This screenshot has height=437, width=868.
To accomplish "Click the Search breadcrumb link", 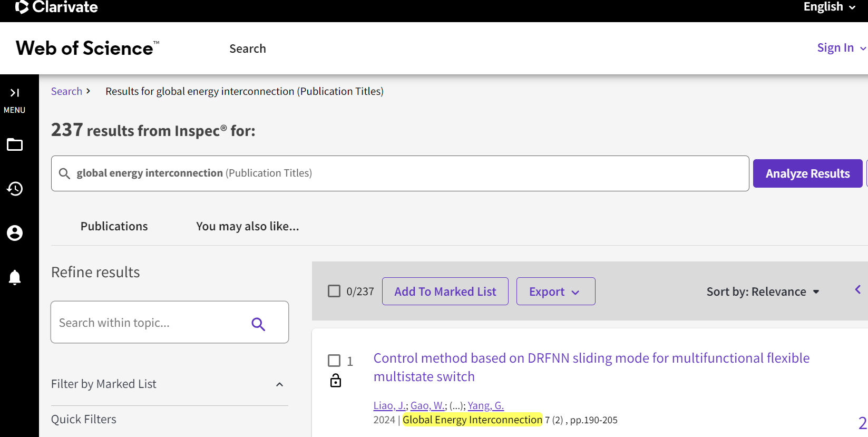I will 66,91.
